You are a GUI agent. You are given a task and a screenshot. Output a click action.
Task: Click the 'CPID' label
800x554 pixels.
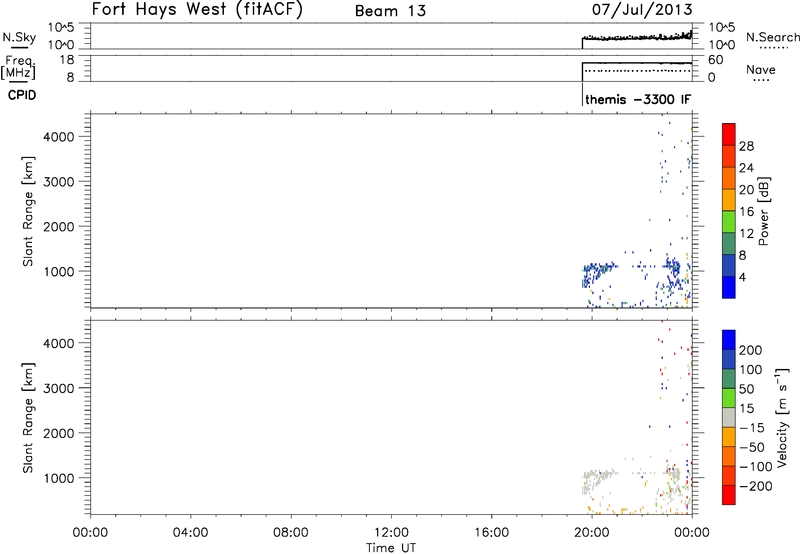click(22, 95)
